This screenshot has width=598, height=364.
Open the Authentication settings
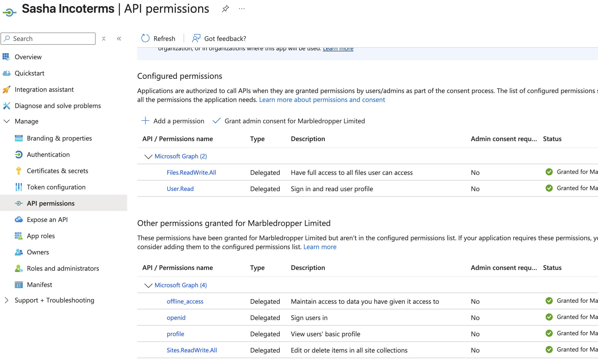pyautogui.click(x=48, y=155)
